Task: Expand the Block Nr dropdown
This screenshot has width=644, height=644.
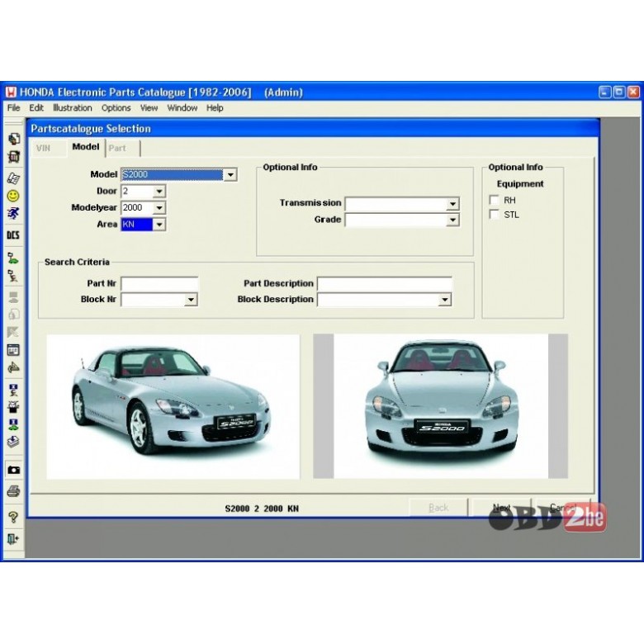Action: pyautogui.click(x=191, y=300)
